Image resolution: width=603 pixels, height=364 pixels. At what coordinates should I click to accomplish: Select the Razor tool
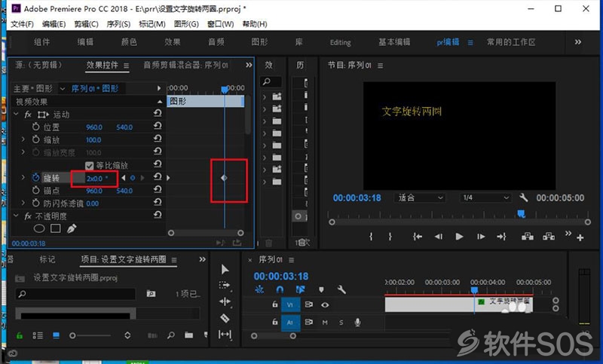[225, 318]
